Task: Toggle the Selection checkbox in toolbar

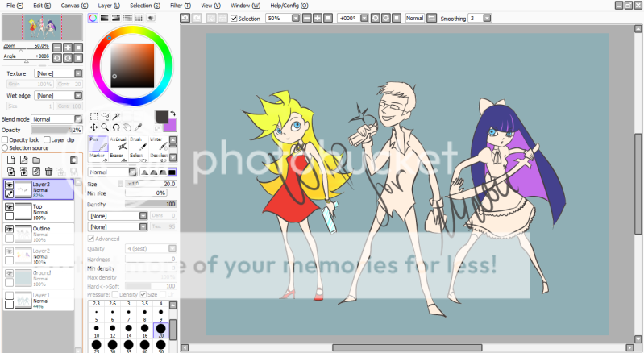Action: point(235,18)
